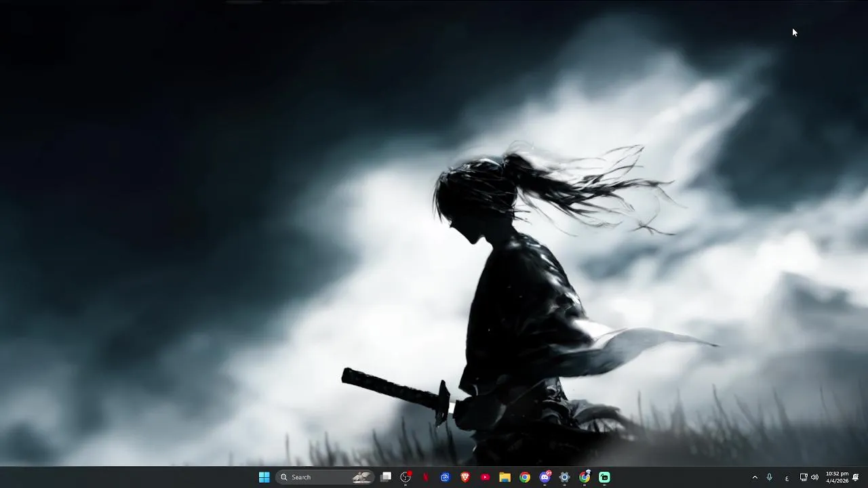Open the notifications bell icon
This screenshot has height=488, width=868.
click(x=856, y=477)
